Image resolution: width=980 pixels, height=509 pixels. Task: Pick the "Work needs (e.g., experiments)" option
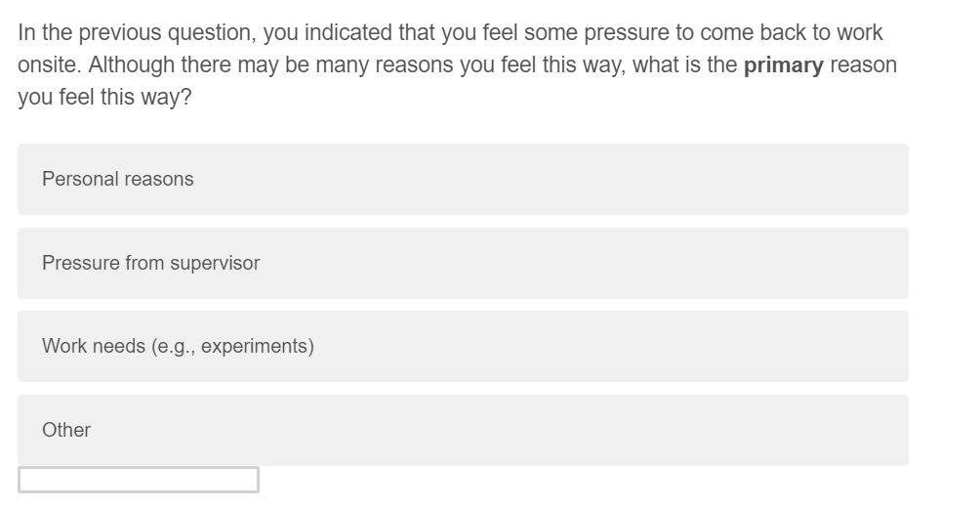pyautogui.click(x=463, y=347)
